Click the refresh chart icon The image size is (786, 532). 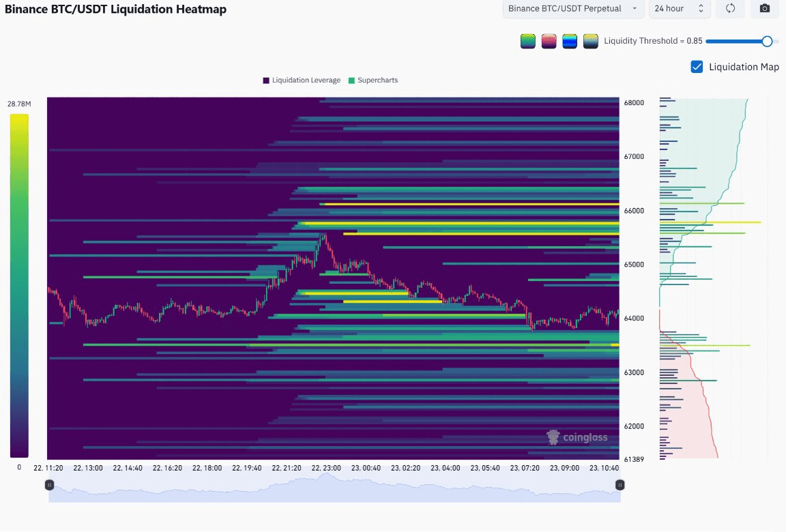(730, 8)
